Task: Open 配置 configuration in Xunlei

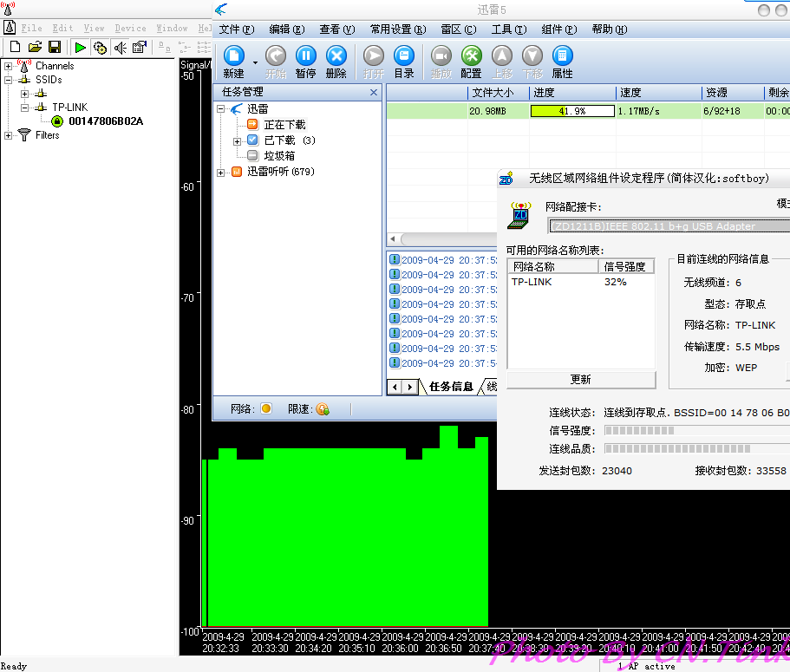Action: tap(472, 62)
